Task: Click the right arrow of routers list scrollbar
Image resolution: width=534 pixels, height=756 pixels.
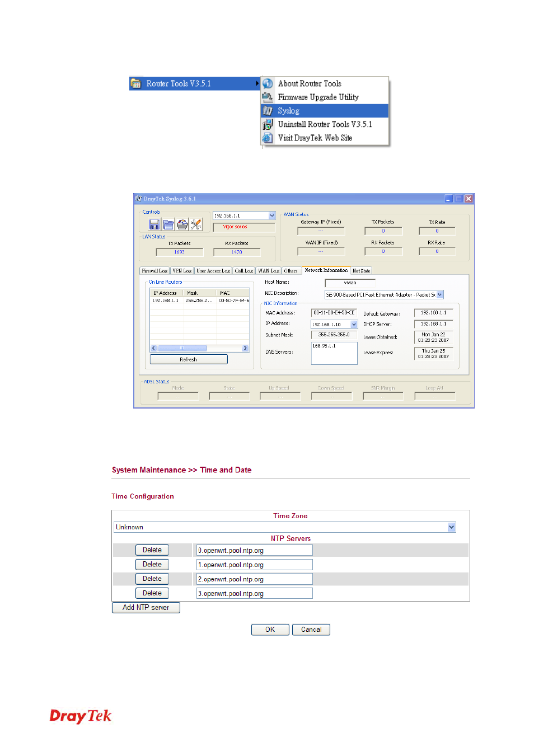Action: pos(245,348)
